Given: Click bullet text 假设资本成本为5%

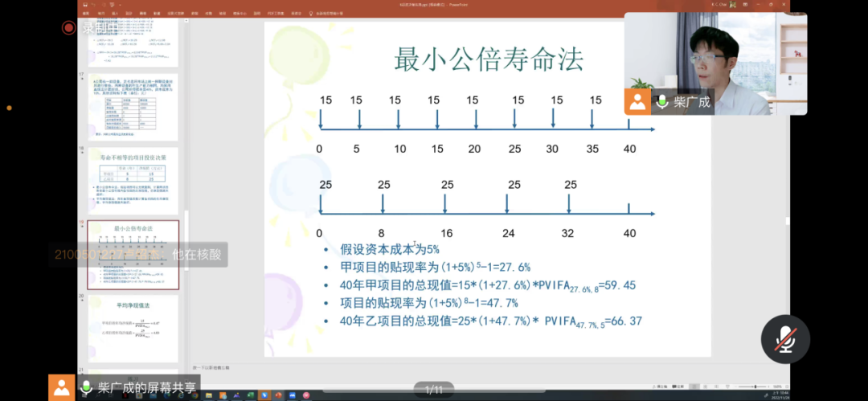Looking at the screenshot, I should pos(390,249).
